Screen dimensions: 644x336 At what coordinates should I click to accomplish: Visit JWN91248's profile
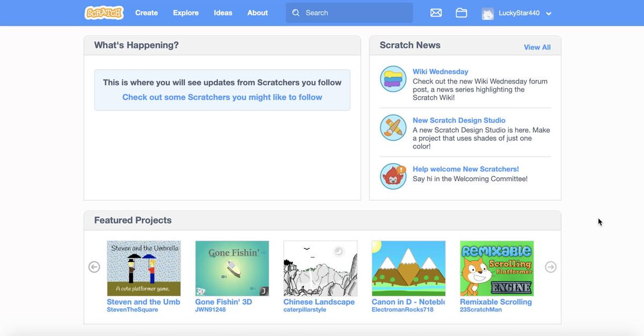pos(211,310)
